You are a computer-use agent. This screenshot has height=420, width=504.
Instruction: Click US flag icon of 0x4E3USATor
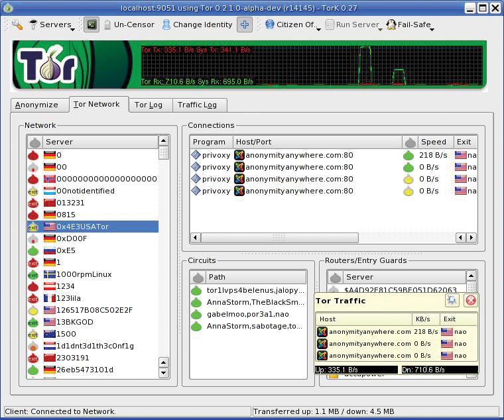[50, 227]
